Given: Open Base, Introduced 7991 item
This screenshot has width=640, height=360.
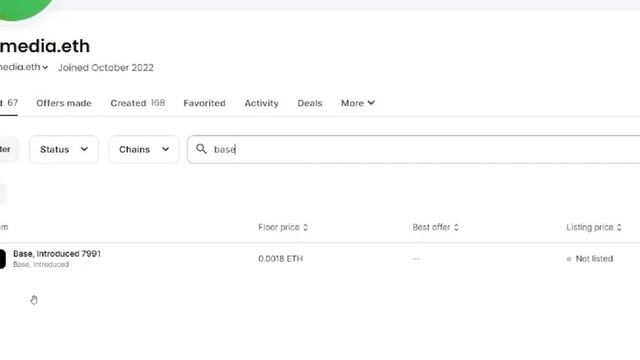Looking at the screenshot, I should click(x=57, y=254).
